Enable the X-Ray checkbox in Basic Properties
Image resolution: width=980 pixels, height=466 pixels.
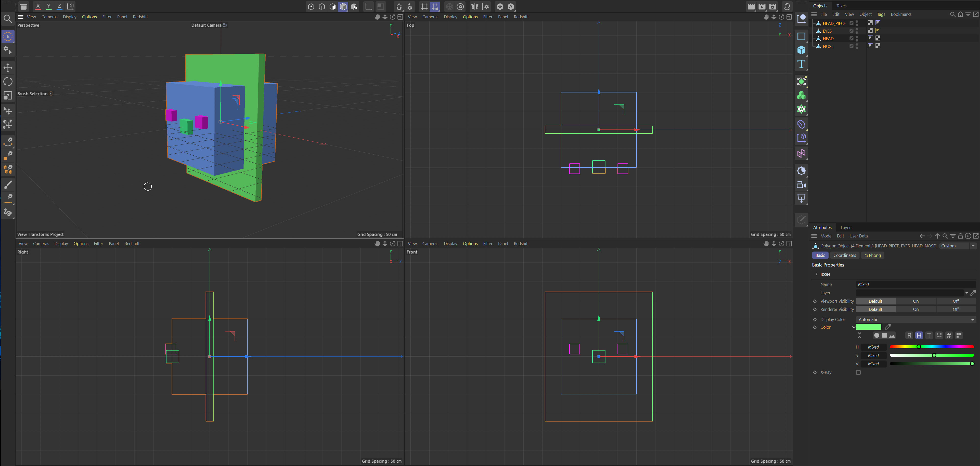[858, 372]
